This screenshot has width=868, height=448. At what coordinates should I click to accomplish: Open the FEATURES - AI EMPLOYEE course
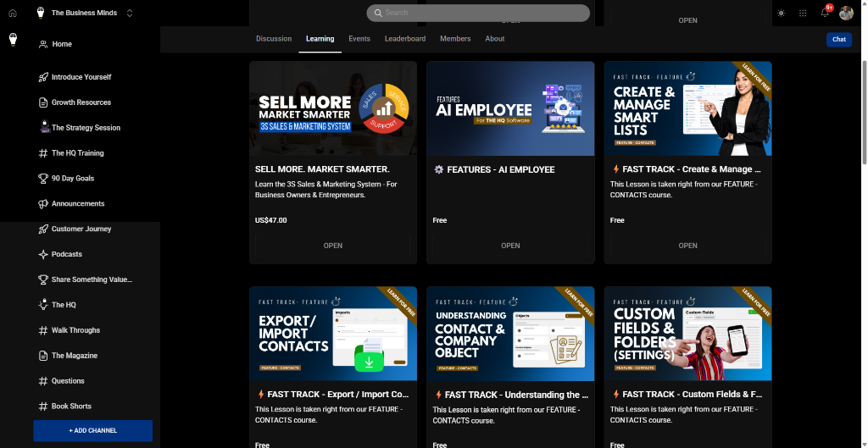click(x=510, y=246)
